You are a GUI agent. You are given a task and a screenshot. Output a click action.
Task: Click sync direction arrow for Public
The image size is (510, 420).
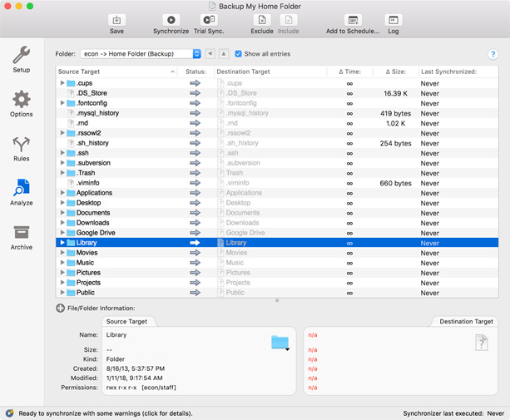195,292
